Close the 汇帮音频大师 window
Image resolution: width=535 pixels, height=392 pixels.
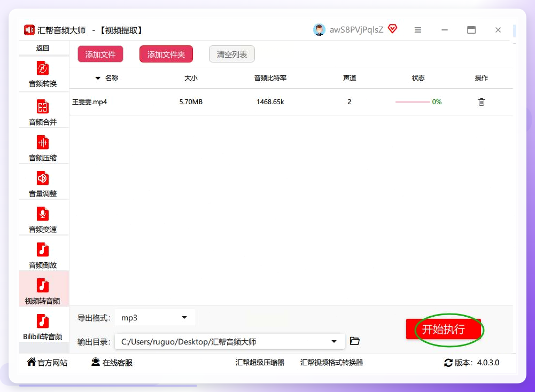pyautogui.click(x=498, y=30)
